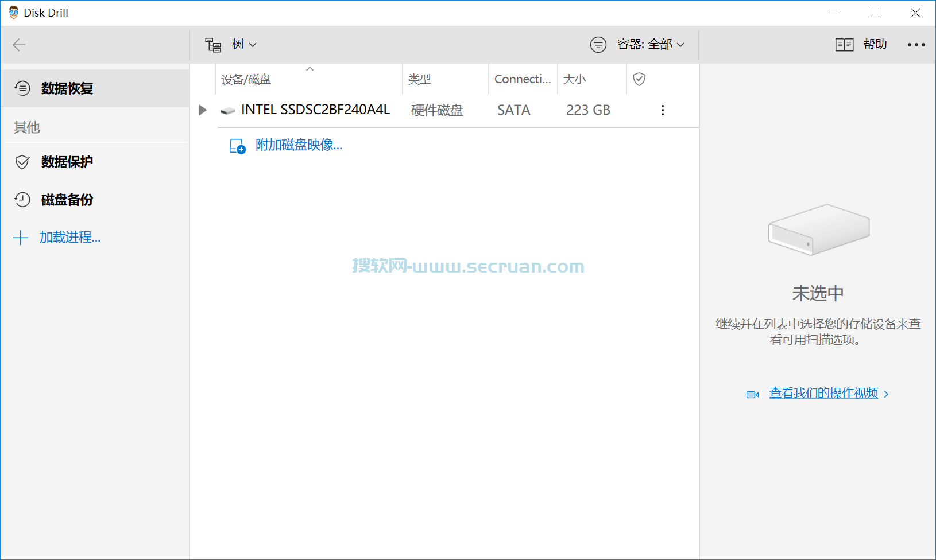The image size is (936, 560).
Task: Click the 数据恢复 recovery icon
Action: [x=22, y=88]
